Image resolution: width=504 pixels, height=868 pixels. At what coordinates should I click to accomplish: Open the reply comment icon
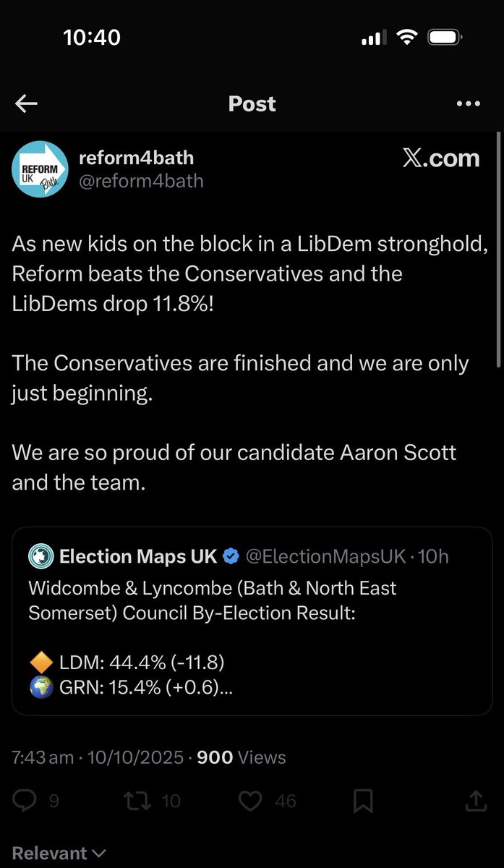coord(26,800)
